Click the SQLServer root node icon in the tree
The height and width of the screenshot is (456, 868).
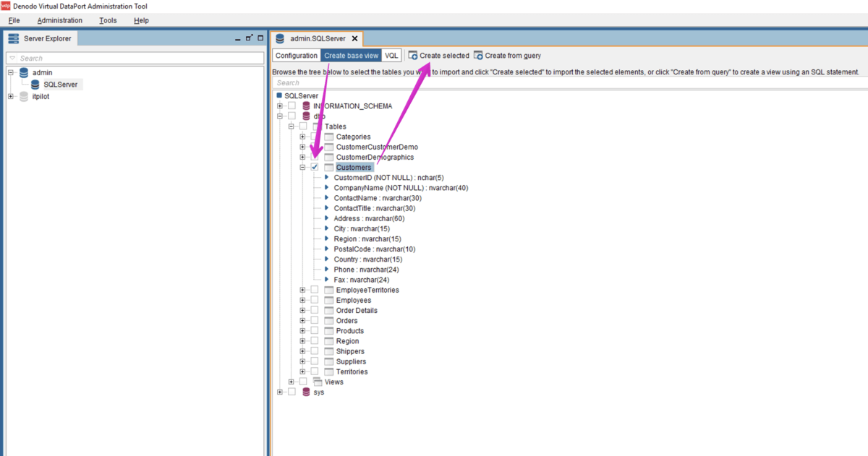pos(279,95)
